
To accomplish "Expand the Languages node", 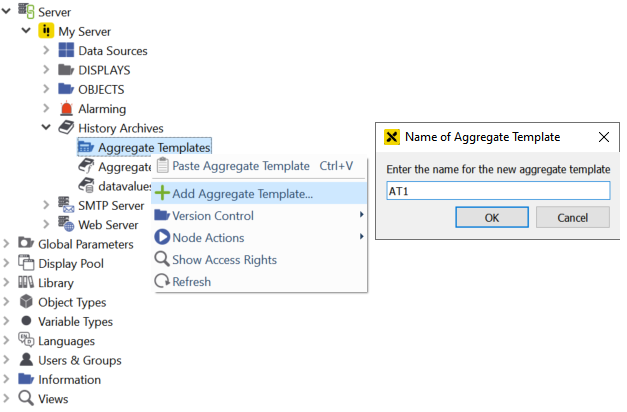I will click(6, 340).
